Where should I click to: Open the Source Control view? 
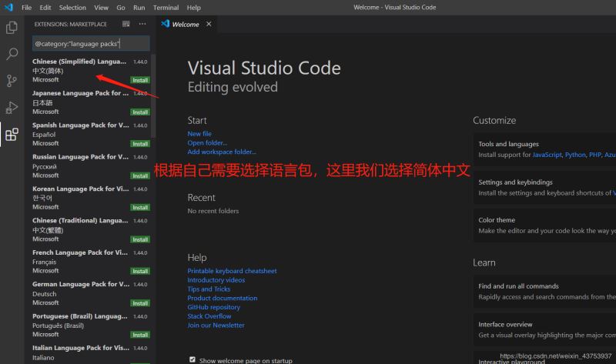click(x=12, y=81)
